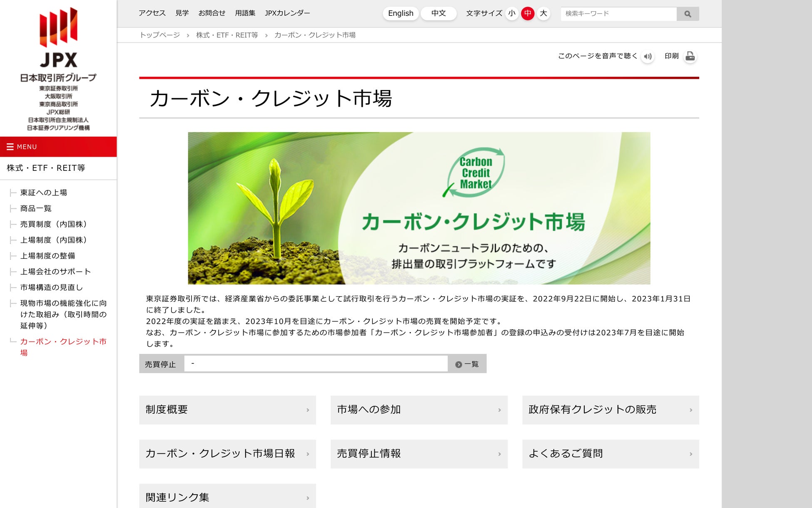The width and height of the screenshot is (812, 508).
Task: Click the search keyword input field
Action: click(x=618, y=14)
